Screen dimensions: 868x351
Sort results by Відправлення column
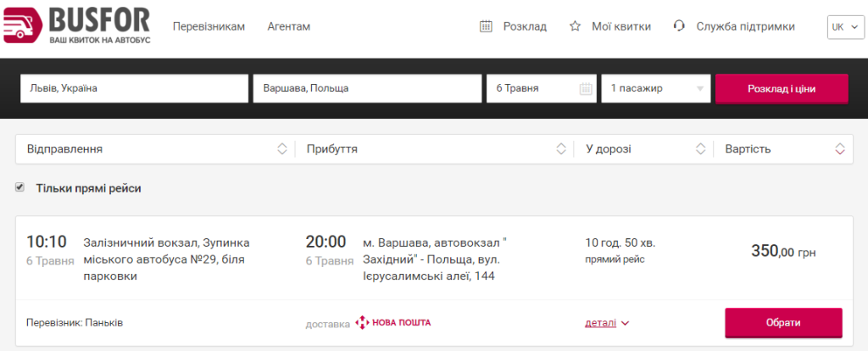click(64, 149)
